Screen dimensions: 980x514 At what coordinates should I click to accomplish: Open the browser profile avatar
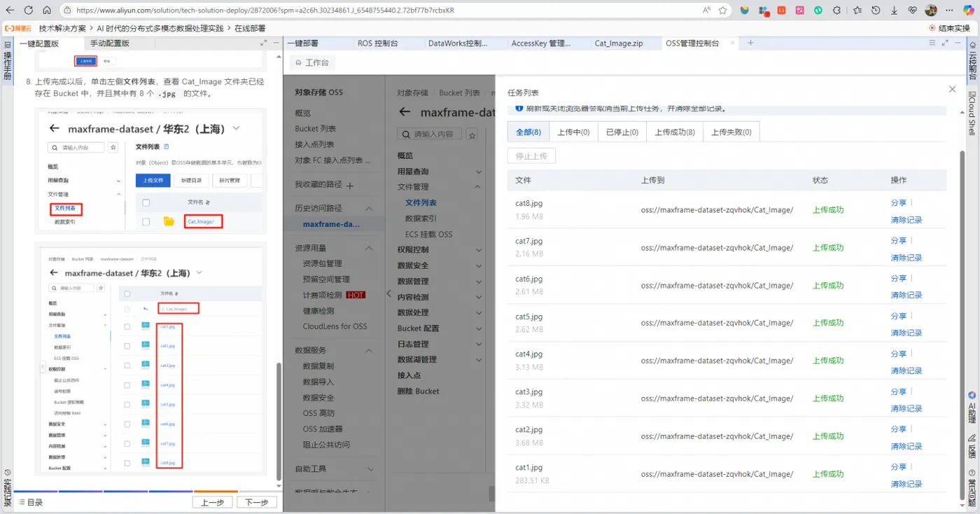[931, 11]
